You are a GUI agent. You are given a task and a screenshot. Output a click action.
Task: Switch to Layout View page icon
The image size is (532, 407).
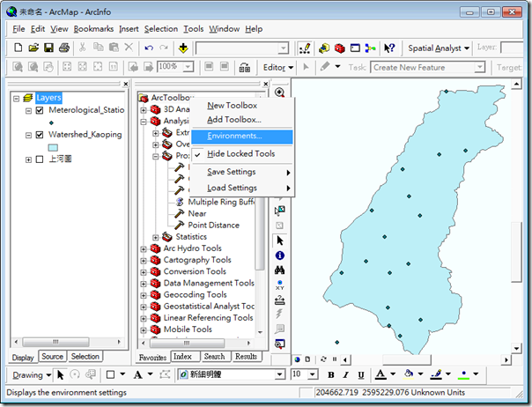pos(307,359)
